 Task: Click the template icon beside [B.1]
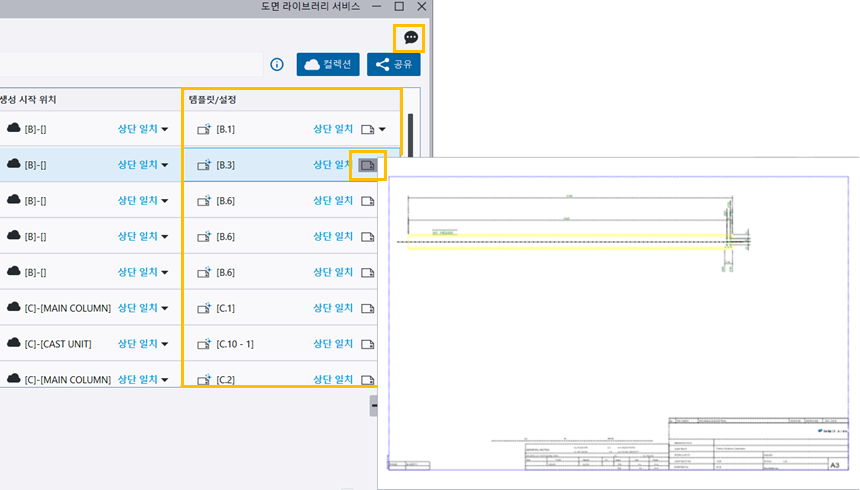click(204, 129)
